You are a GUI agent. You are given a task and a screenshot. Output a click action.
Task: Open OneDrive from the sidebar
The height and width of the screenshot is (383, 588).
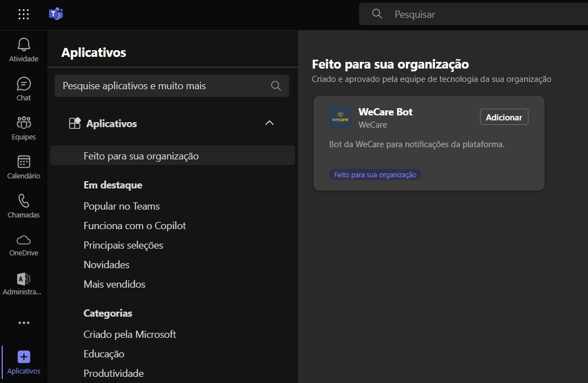point(23,245)
